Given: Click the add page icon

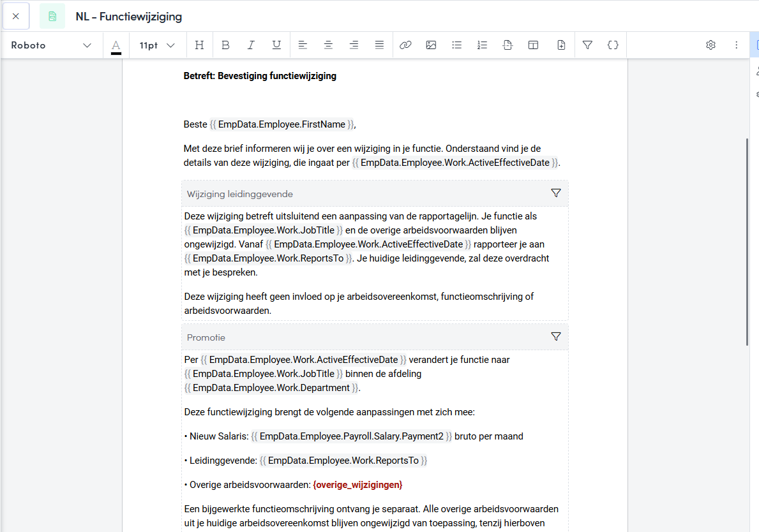Looking at the screenshot, I should click(x=561, y=45).
